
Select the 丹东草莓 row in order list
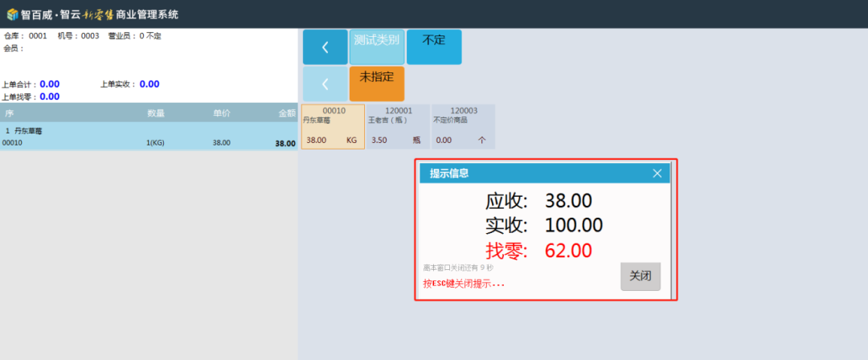tap(149, 137)
